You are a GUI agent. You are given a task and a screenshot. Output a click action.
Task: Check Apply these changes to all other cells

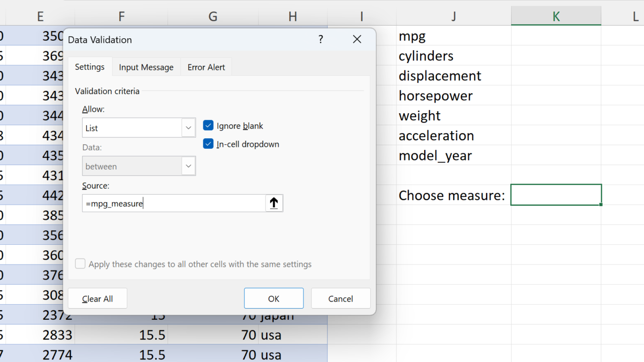[80, 264]
